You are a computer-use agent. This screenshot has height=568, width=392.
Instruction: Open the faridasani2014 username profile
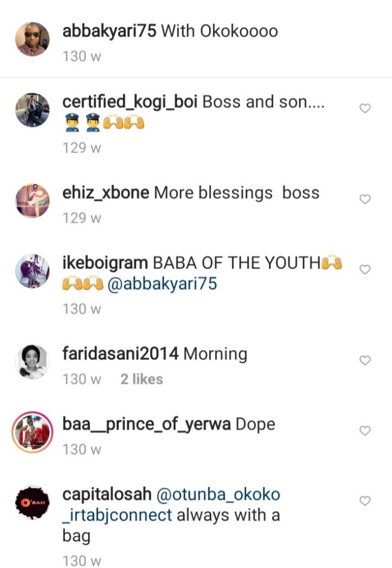pyautogui.click(x=120, y=353)
